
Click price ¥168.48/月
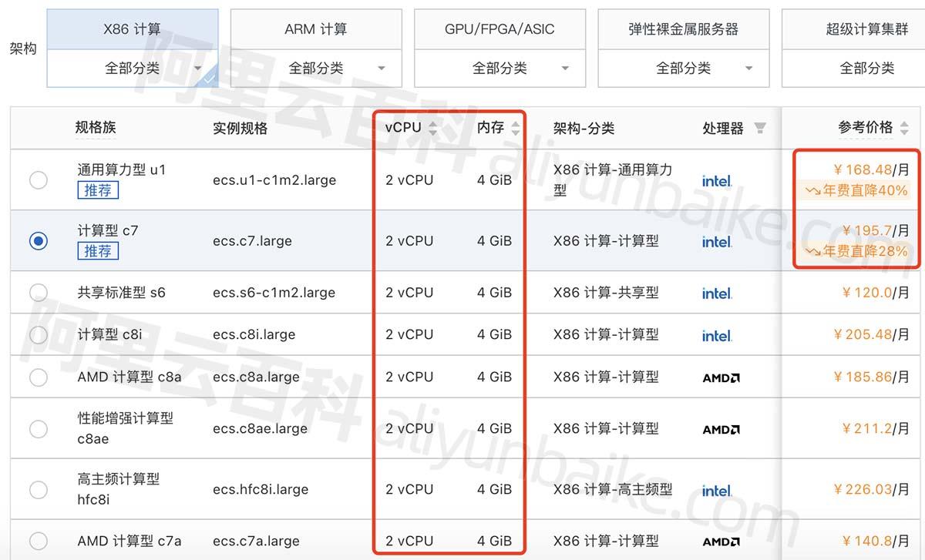871,169
